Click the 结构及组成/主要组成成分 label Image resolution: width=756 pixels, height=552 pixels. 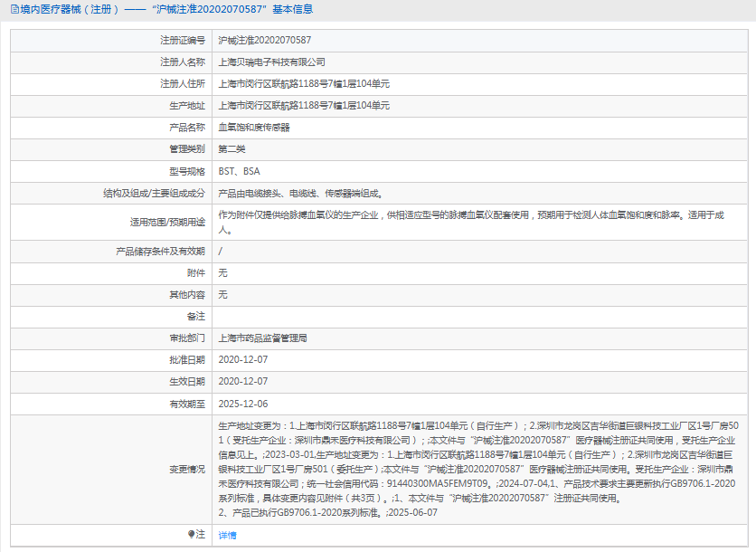154,194
